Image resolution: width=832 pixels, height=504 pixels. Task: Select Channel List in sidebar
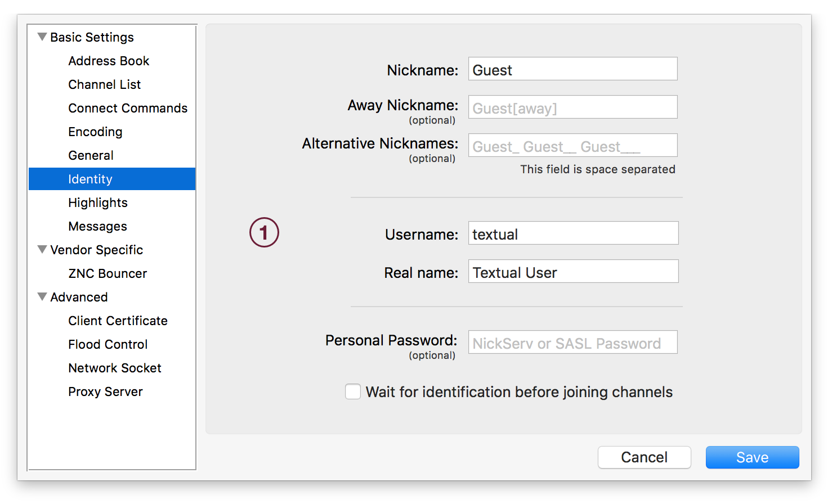click(x=105, y=84)
